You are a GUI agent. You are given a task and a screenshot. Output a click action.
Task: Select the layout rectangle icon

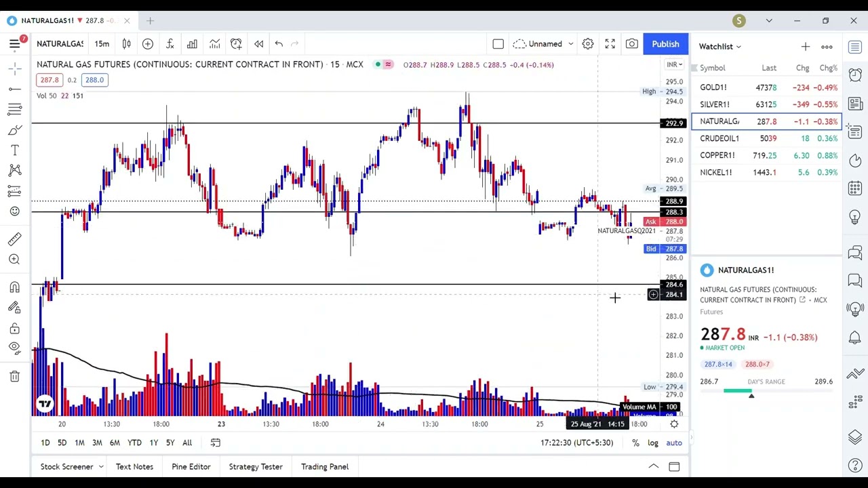tap(498, 44)
